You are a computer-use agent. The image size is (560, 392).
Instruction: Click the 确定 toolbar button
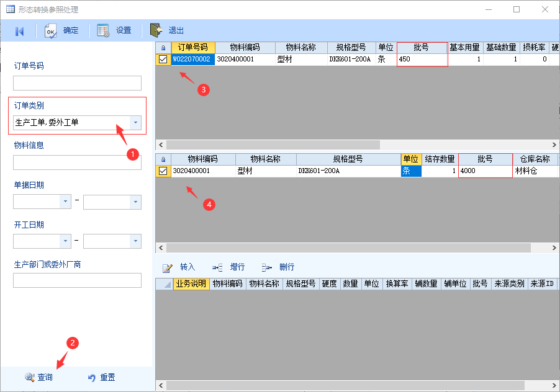tap(61, 30)
